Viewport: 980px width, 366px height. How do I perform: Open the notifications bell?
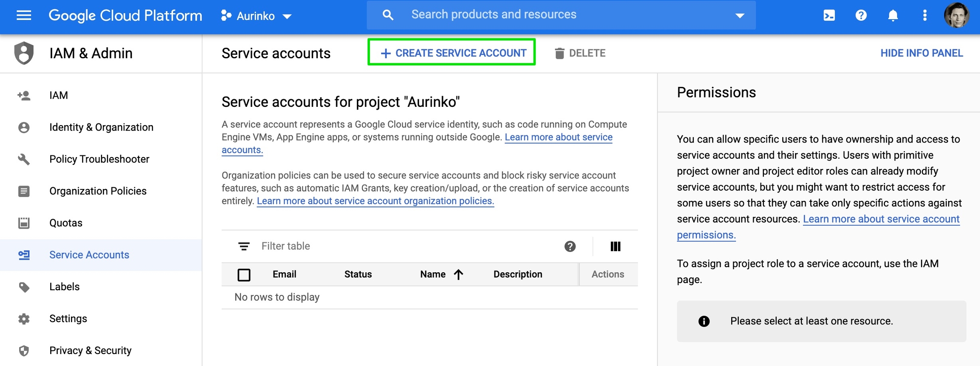(893, 16)
